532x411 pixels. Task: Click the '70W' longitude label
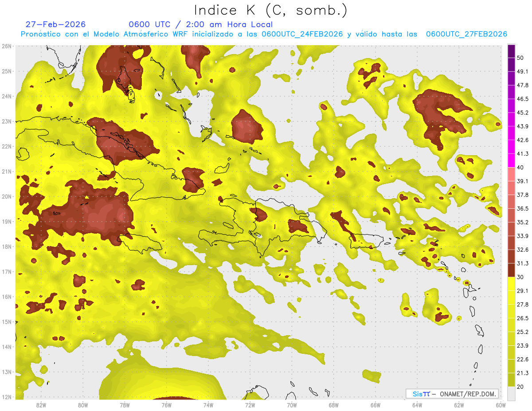tap(292, 405)
